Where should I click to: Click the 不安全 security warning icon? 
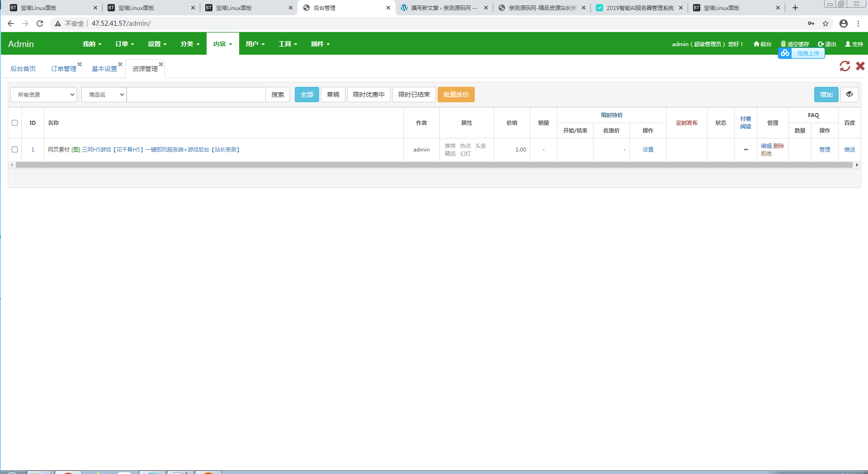(58, 24)
